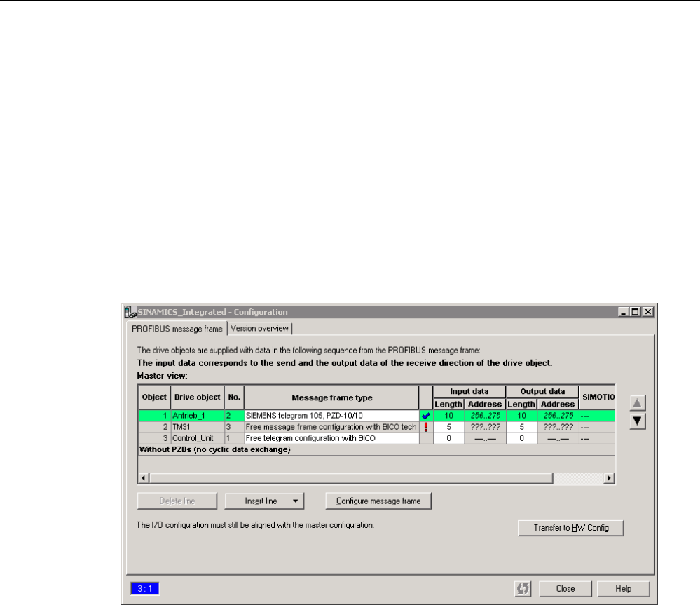Click the horizontal scrollbar thumb of table
Viewport: 700px width, 605px height.
pos(351,477)
